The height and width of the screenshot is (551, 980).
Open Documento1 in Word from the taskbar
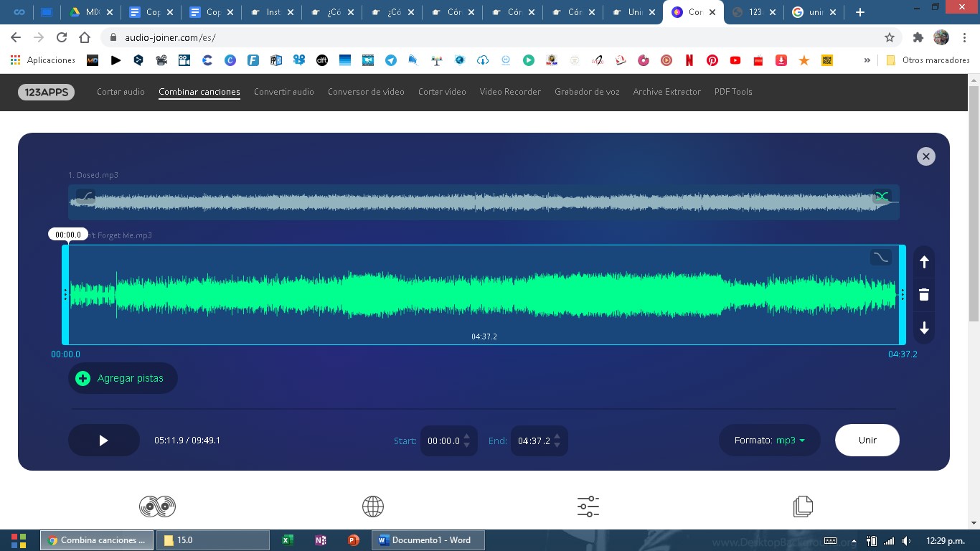pos(428,540)
